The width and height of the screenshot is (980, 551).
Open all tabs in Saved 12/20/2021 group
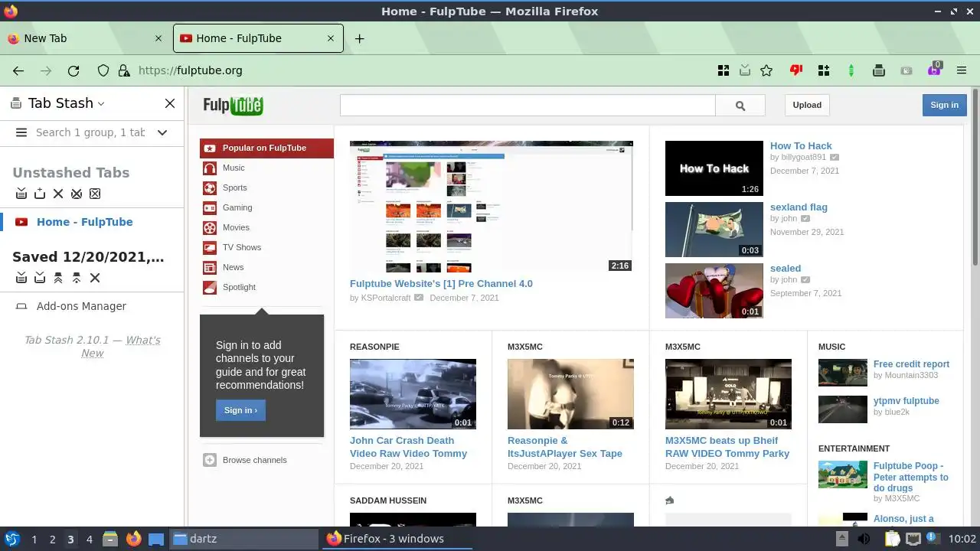(58, 278)
